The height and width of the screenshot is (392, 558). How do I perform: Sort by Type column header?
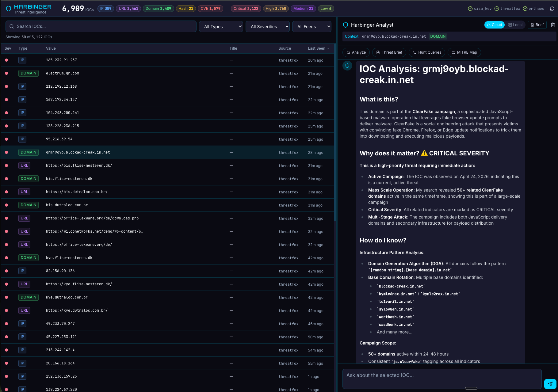pyautogui.click(x=23, y=48)
